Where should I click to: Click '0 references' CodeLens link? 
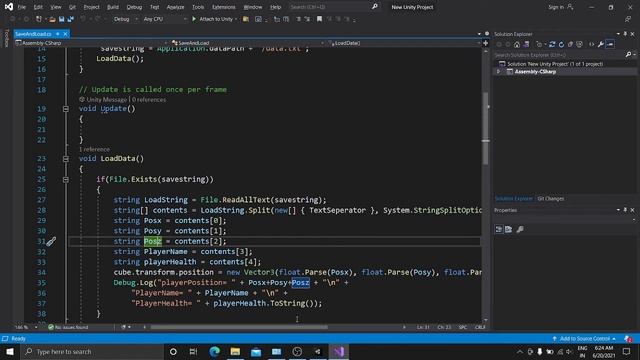click(x=149, y=100)
